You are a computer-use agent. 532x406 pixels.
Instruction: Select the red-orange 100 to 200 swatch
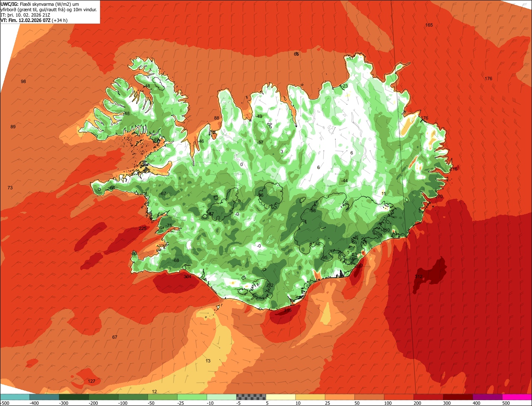(398, 397)
